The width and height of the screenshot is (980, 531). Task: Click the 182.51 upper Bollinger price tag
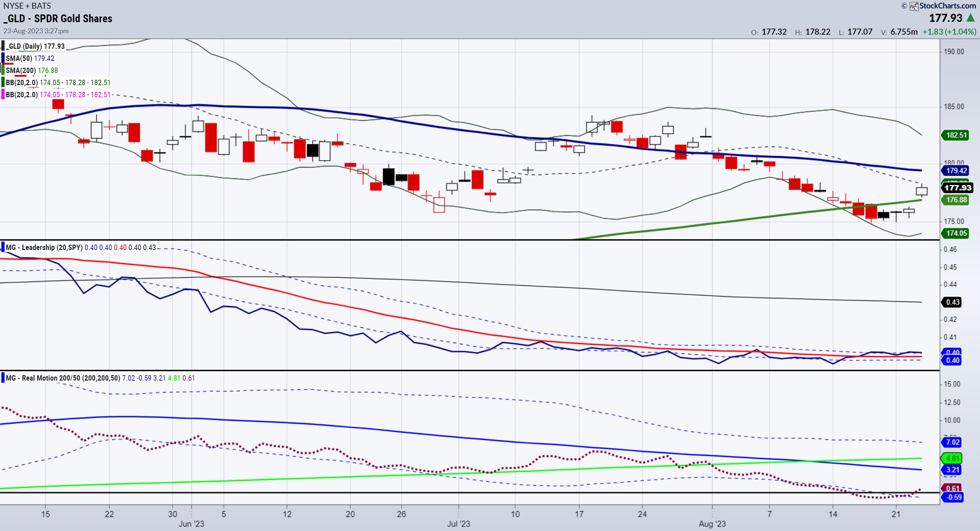[956, 135]
